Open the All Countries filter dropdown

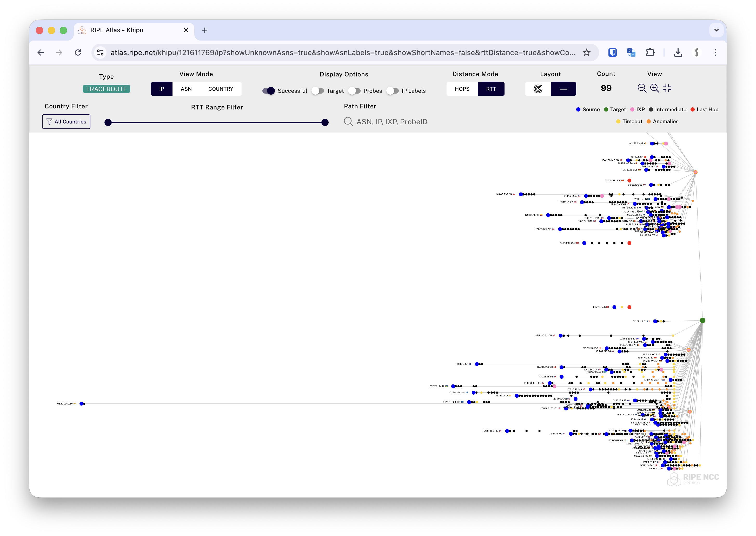[x=66, y=122]
